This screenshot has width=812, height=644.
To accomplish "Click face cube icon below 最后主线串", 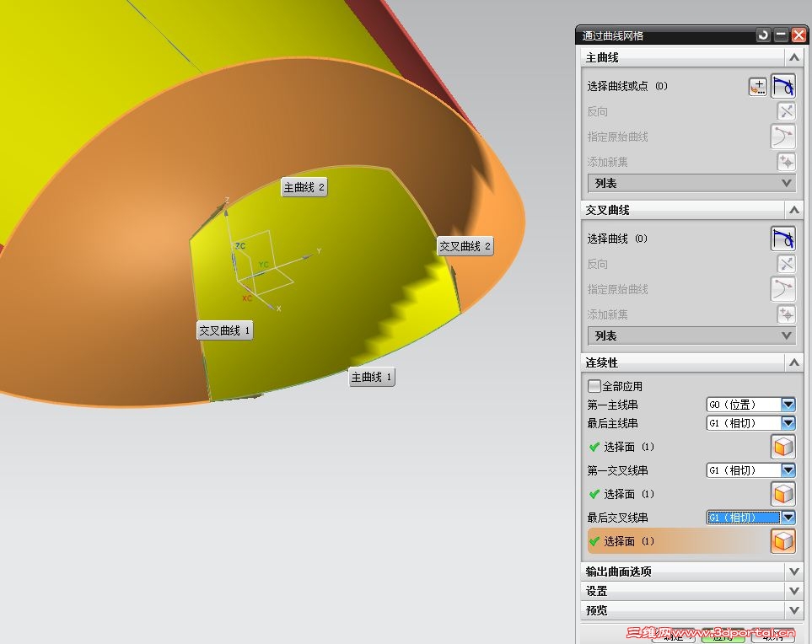I will [x=783, y=447].
